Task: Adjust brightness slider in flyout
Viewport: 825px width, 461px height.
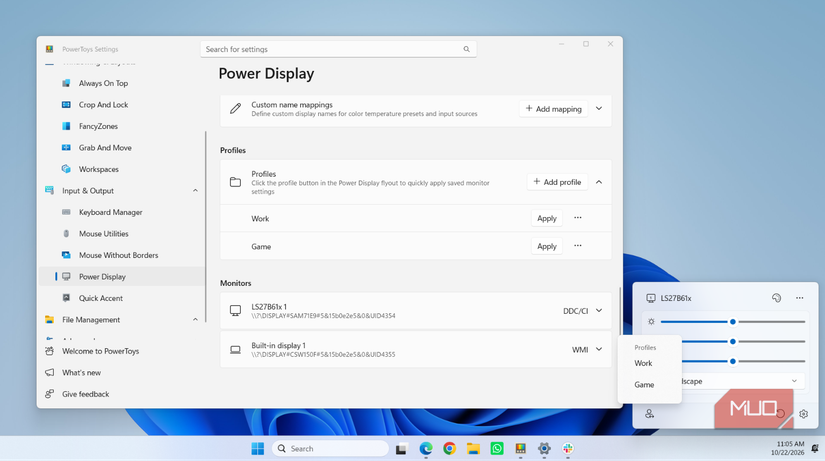Action: tap(732, 322)
